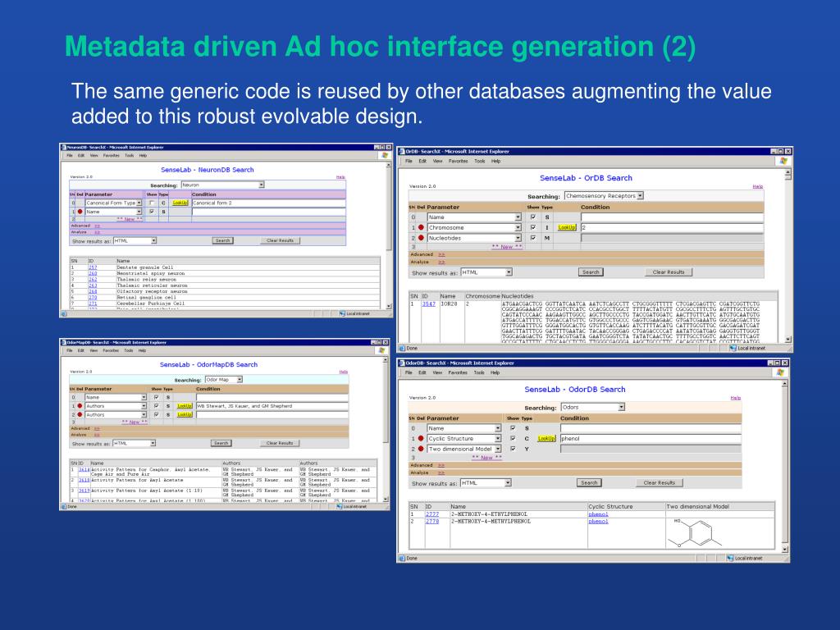
Task: Open the File menu in OrDB window
Action: pos(409,161)
